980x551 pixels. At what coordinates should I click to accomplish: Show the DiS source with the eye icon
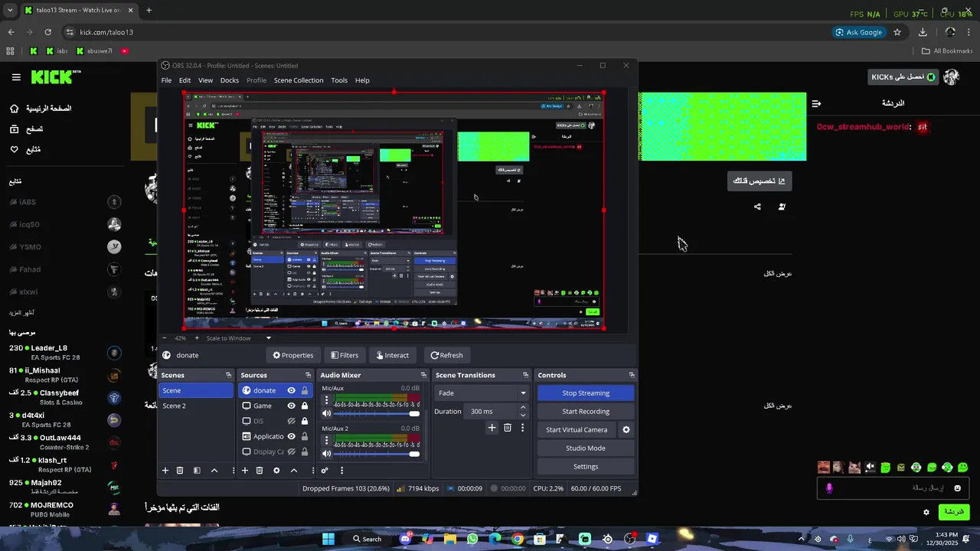click(291, 421)
